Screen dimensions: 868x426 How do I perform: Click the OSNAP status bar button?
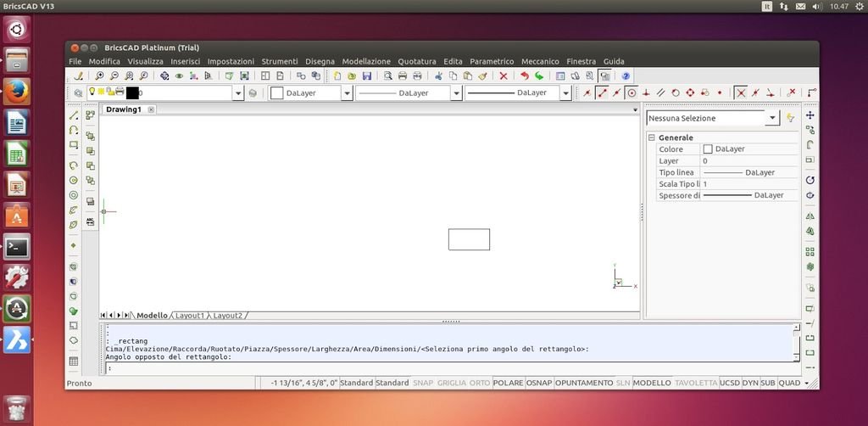tap(538, 383)
